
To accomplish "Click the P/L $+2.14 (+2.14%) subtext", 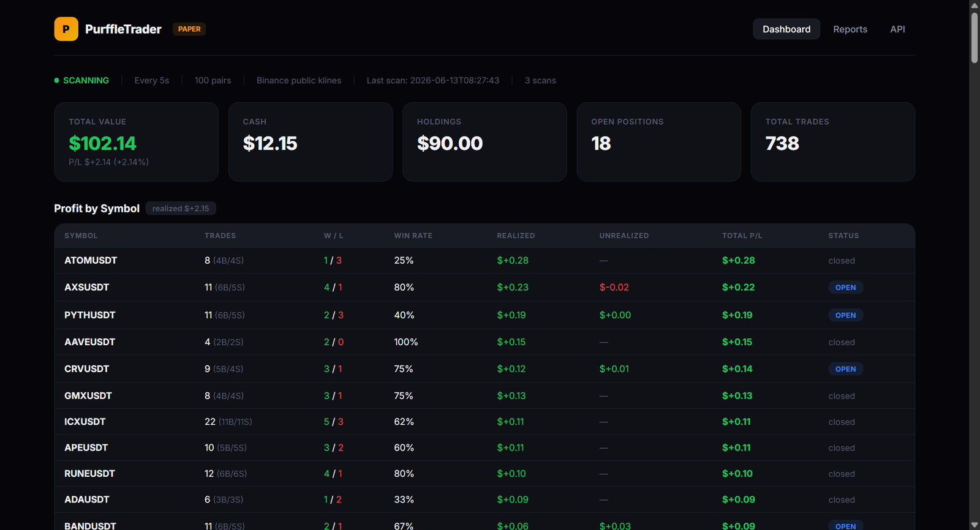I will pos(108,162).
